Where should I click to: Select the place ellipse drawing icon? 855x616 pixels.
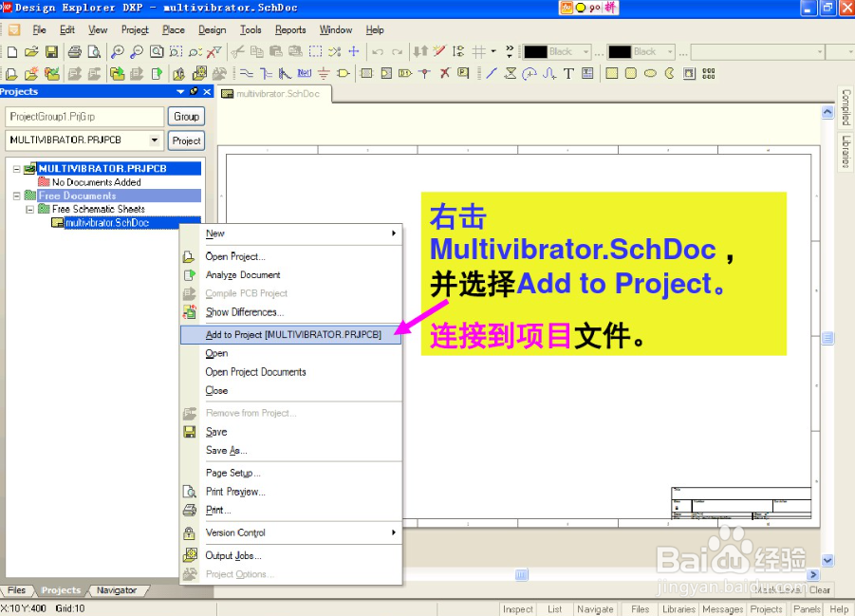point(650,73)
